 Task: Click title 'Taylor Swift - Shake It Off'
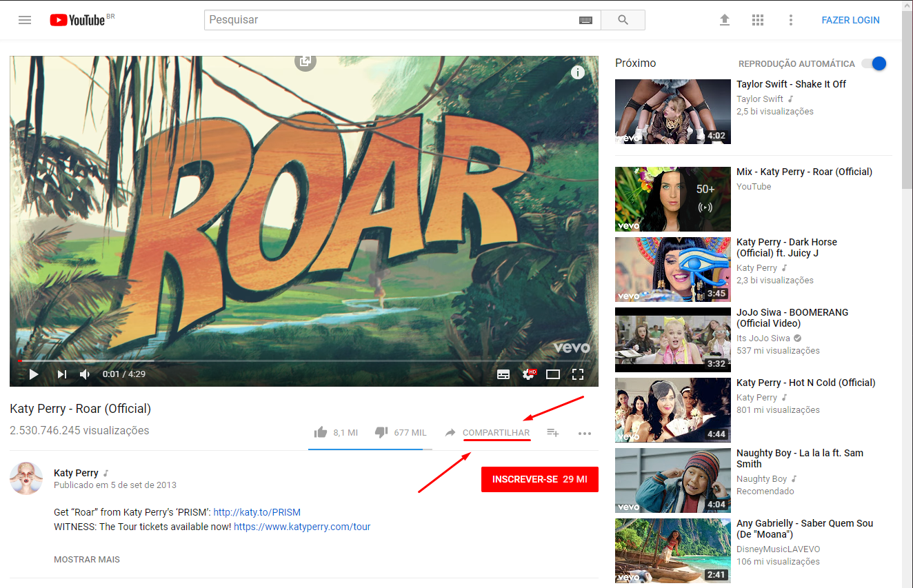pyautogui.click(x=791, y=84)
